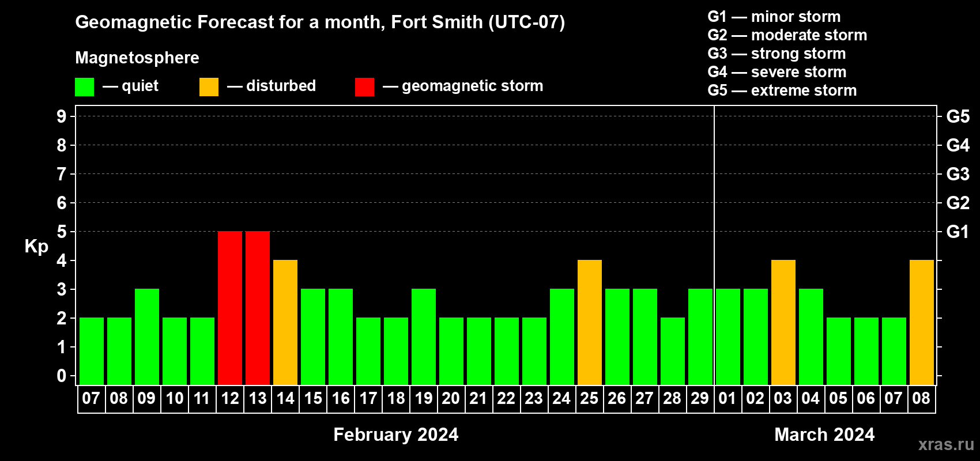The width and height of the screenshot is (980, 461).
Task: Select the red bar for February 13
Action: pyautogui.click(x=258, y=308)
